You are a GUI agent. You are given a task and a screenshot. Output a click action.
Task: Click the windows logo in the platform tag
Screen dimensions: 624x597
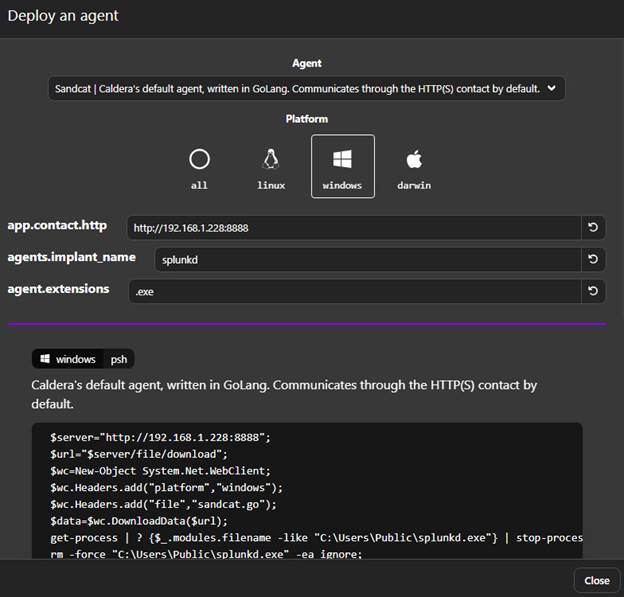(45, 359)
